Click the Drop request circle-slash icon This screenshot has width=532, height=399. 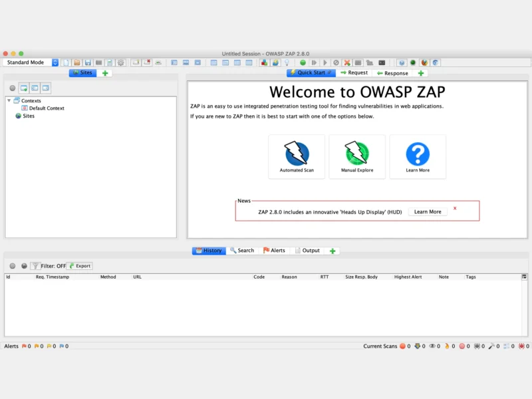(x=336, y=63)
